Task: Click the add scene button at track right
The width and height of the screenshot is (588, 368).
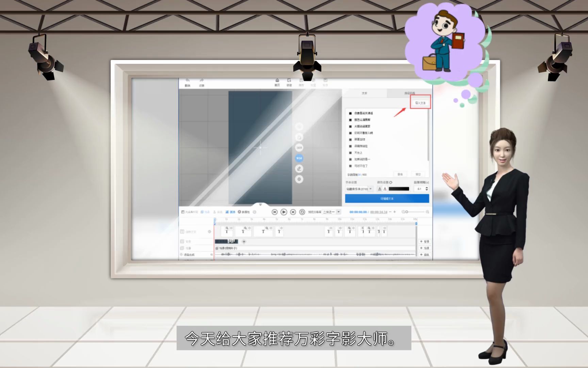Action: pyautogui.click(x=424, y=248)
